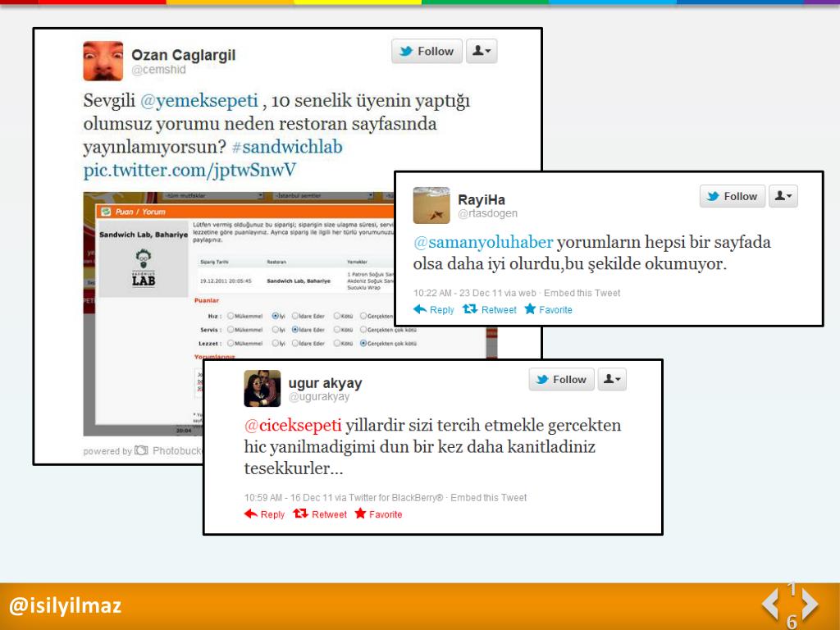Click the @cemshid handle
The image size is (840, 630).
(x=158, y=70)
